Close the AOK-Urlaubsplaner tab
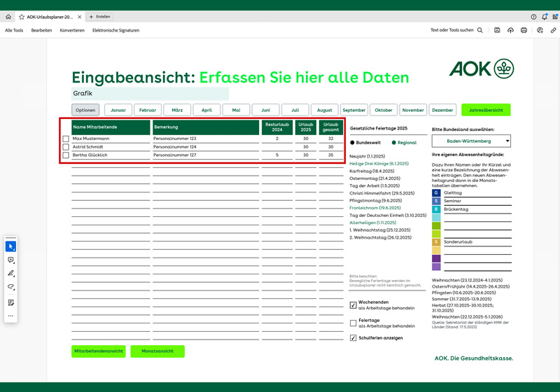Screen dimensions: 560x392 79,17
